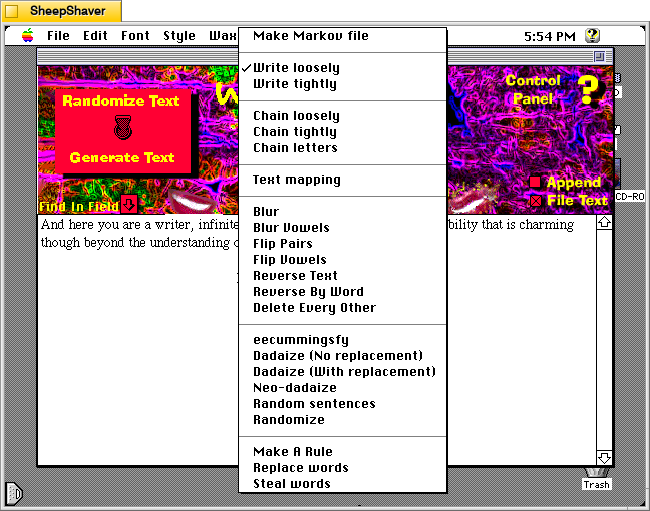Open the File menu
This screenshot has height=511, width=650.
click(x=58, y=36)
